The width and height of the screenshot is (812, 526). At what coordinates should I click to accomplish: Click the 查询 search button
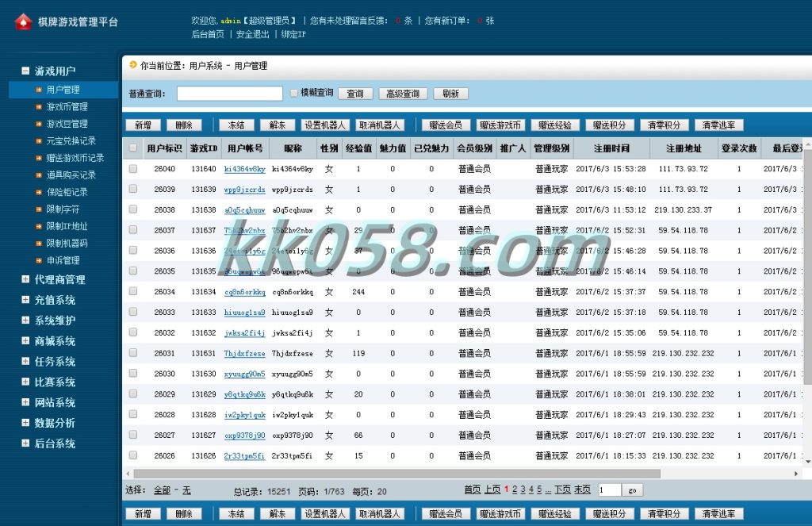(356, 94)
